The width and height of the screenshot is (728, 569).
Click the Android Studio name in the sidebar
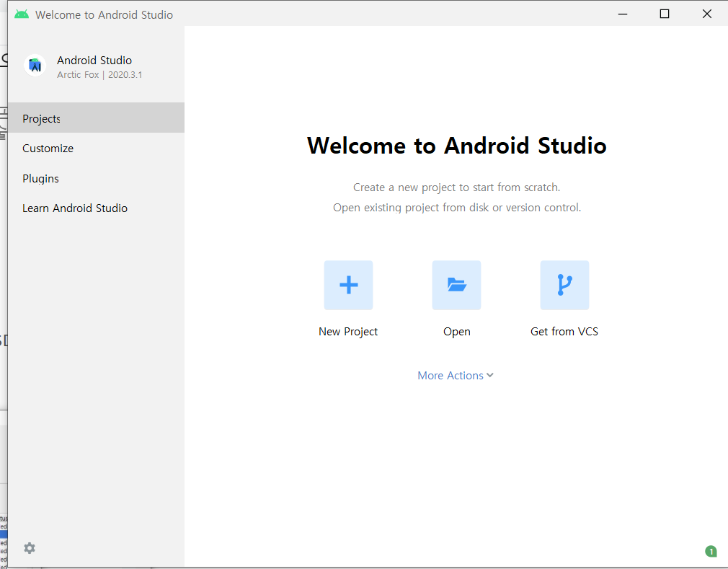94,61
